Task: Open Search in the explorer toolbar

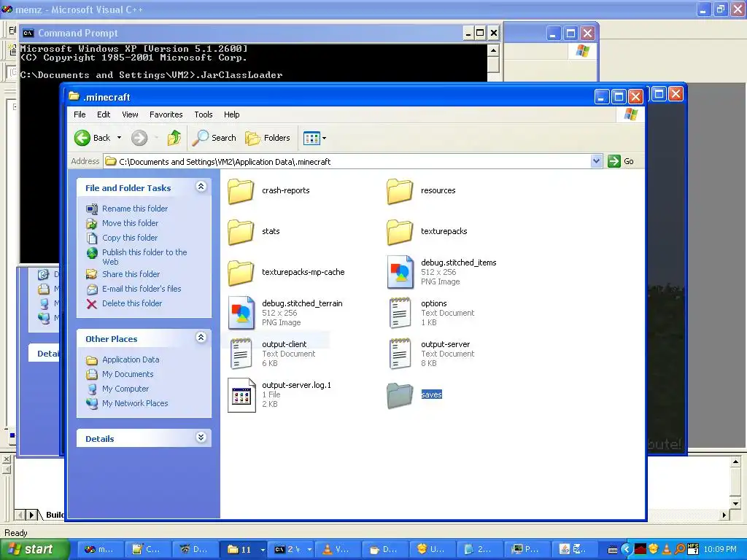Action: coord(214,138)
